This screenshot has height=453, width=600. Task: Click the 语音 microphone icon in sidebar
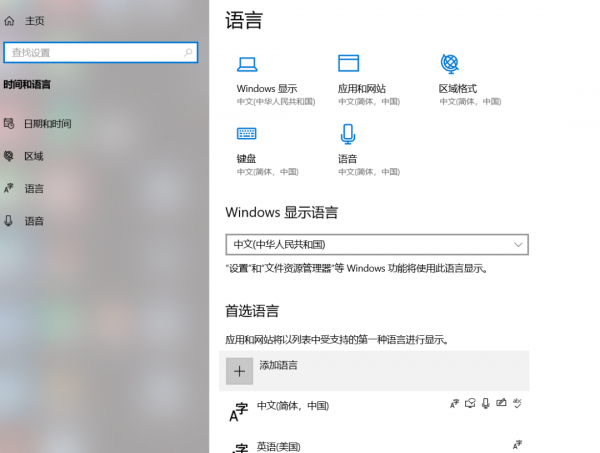[8, 221]
